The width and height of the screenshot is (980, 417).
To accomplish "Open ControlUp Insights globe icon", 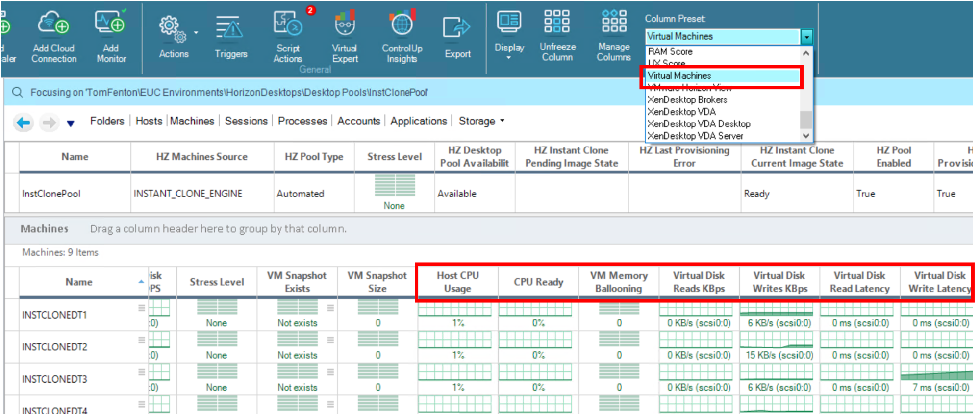I will pyautogui.click(x=402, y=24).
